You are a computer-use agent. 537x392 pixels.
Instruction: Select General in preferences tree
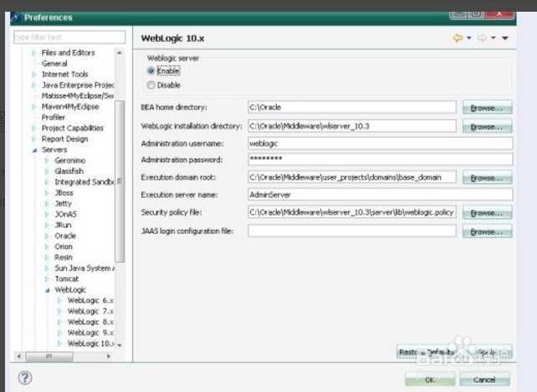click(x=54, y=64)
